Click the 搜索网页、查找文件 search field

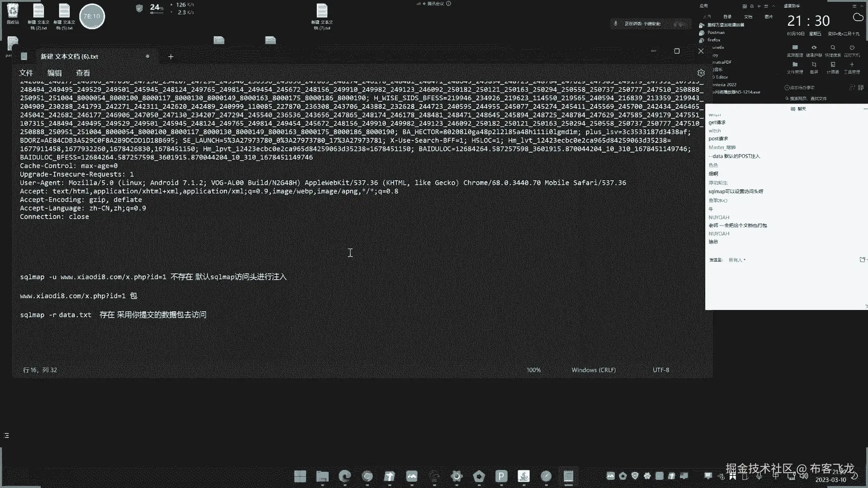(809, 98)
